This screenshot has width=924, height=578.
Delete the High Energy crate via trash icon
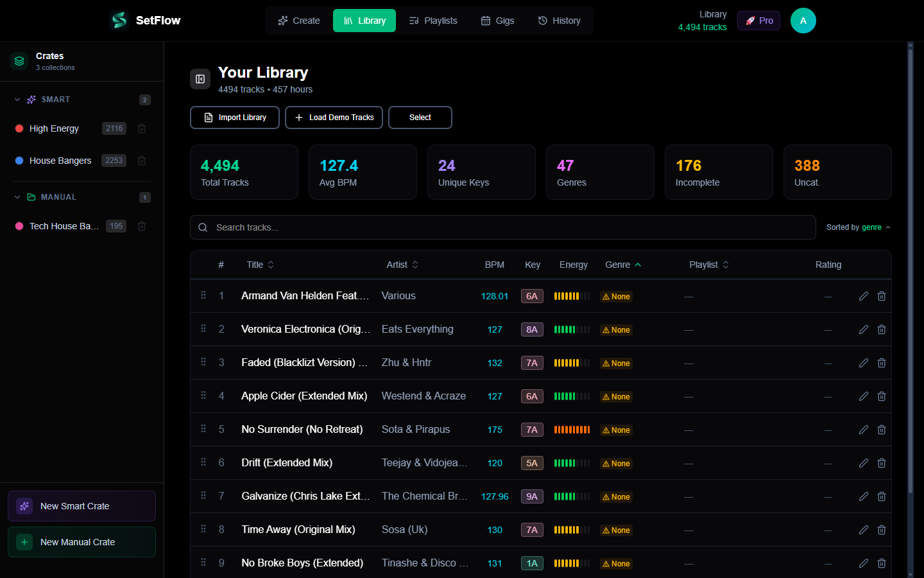pyautogui.click(x=141, y=128)
